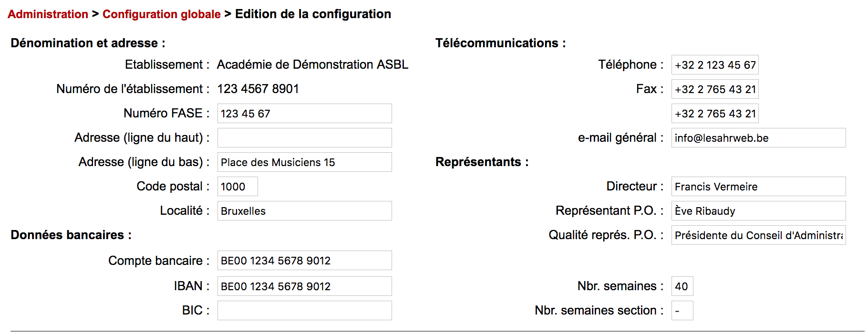Click the Téléphone number field
Image resolution: width=868 pixels, height=336 pixels.
tap(714, 65)
